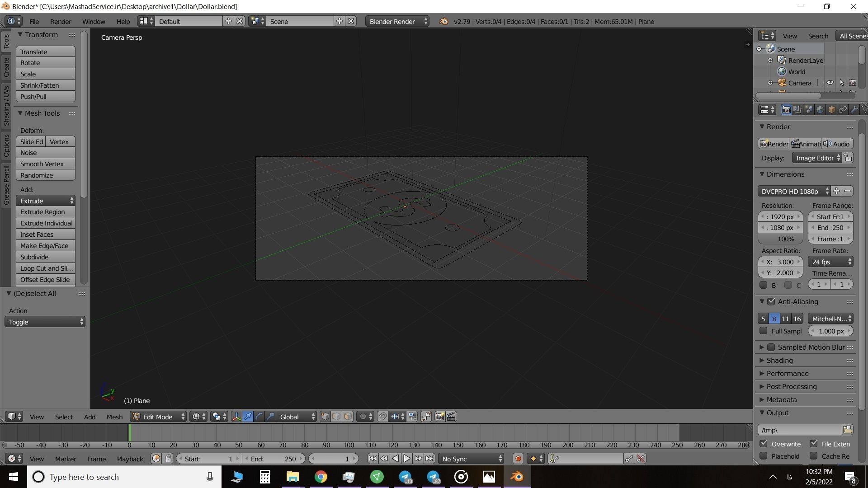The width and height of the screenshot is (868, 488).
Task: Open the Render menu in top bar
Action: point(60,21)
